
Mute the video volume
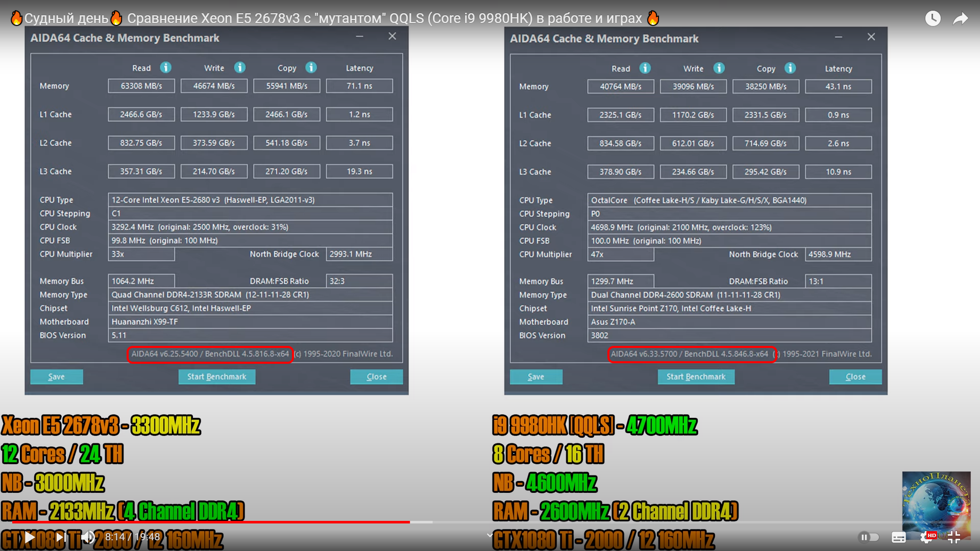[x=88, y=537]
